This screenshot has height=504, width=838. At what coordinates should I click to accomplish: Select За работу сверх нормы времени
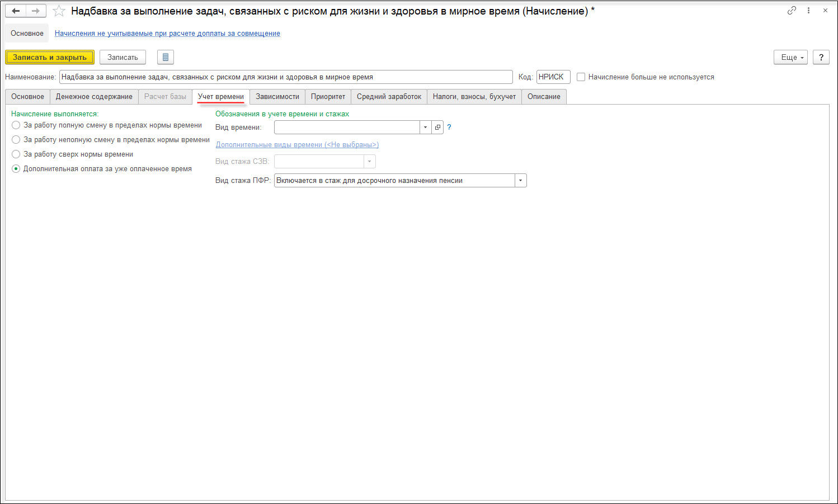pos(16,154)
